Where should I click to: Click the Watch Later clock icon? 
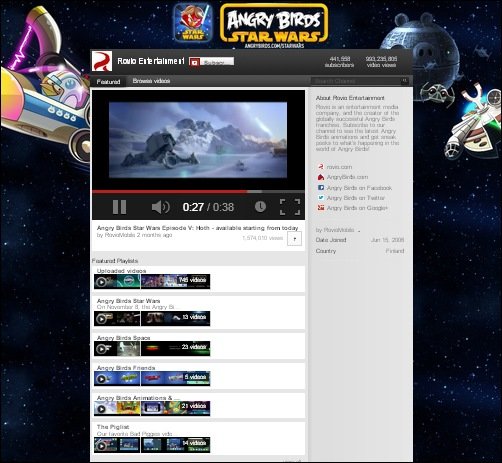coord(260,207)
